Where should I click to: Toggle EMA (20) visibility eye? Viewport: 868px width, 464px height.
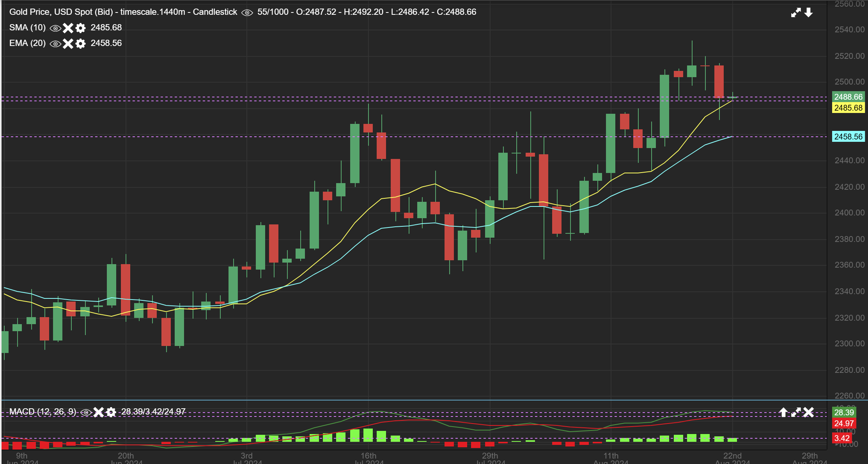55,44
